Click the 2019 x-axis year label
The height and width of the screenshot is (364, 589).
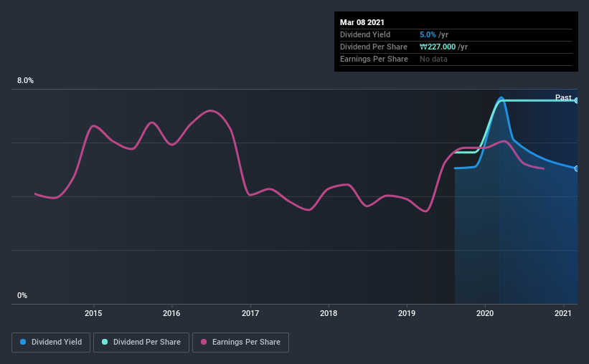tap(407, 313)
